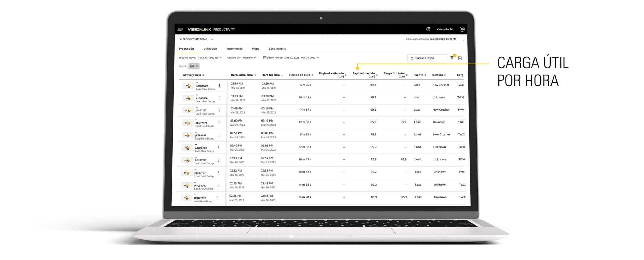
Task: Open the Agrupar por Ninguno dropdown
Action: coord(249,58)
